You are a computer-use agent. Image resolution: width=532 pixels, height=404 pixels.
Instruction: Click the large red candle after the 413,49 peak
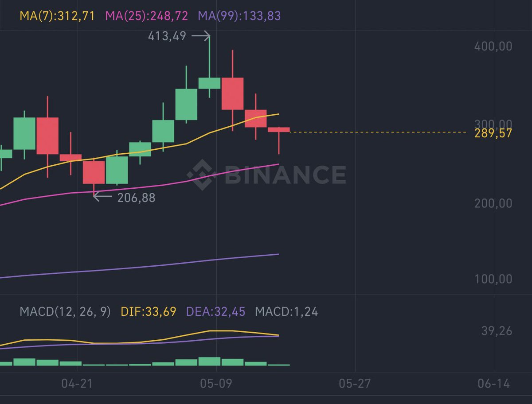232,93
